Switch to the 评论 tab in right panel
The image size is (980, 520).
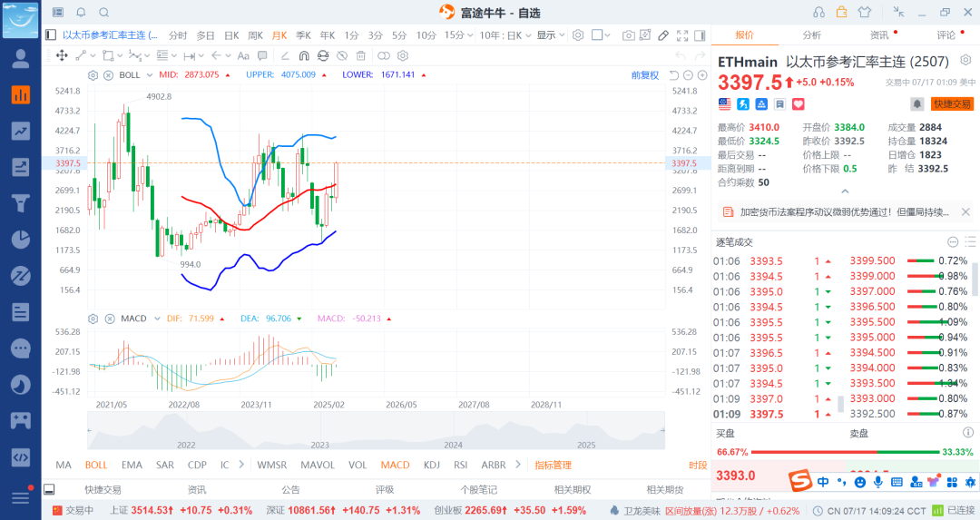946,35
